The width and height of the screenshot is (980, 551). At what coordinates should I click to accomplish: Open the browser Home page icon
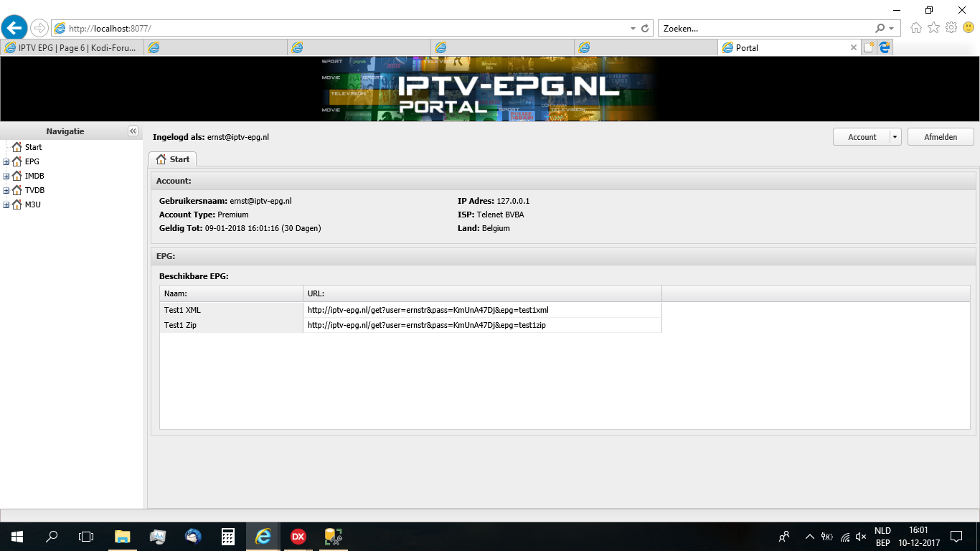click(x=916, y=28)
